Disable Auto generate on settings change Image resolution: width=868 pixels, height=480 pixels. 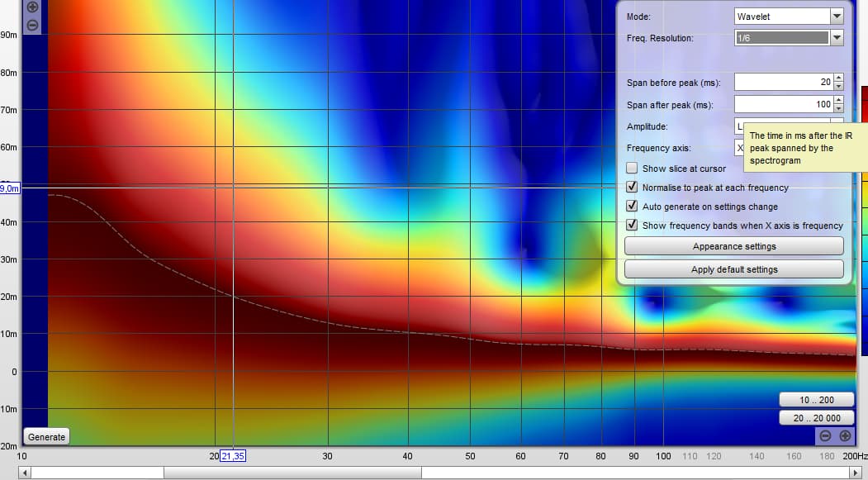point(633,207)
